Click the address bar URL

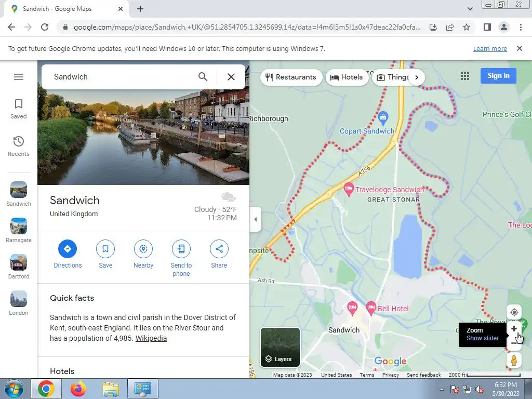247,27
